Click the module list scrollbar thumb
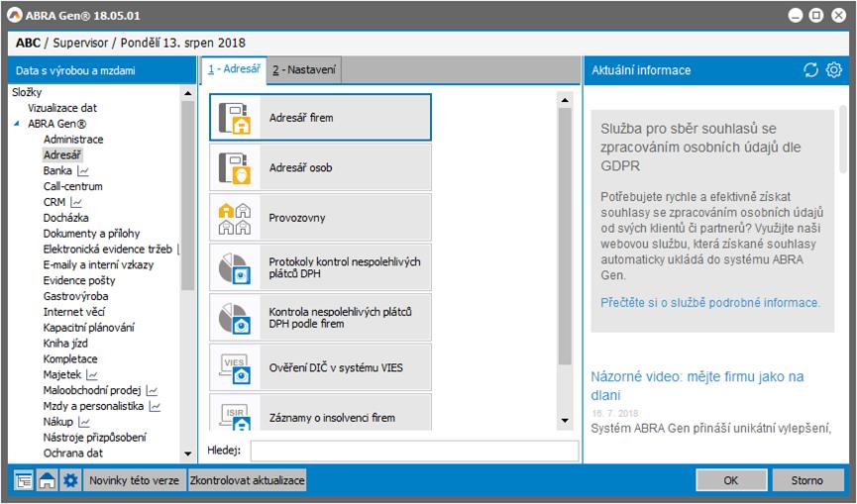This screenshot has height=504, width=857. tap(565, 236)
